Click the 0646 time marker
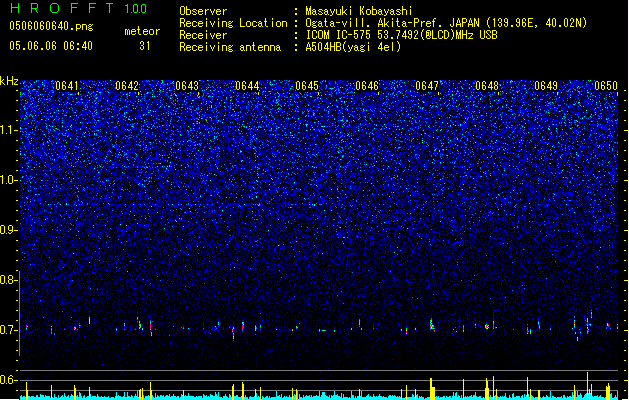 pos(367,86)
